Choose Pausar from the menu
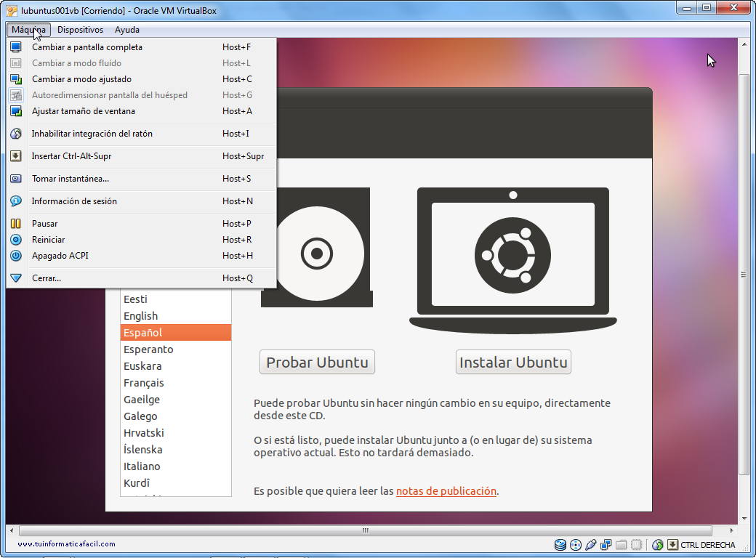Image resolution: width=756 pixels, height=558 pixels. tap(141, 224)
